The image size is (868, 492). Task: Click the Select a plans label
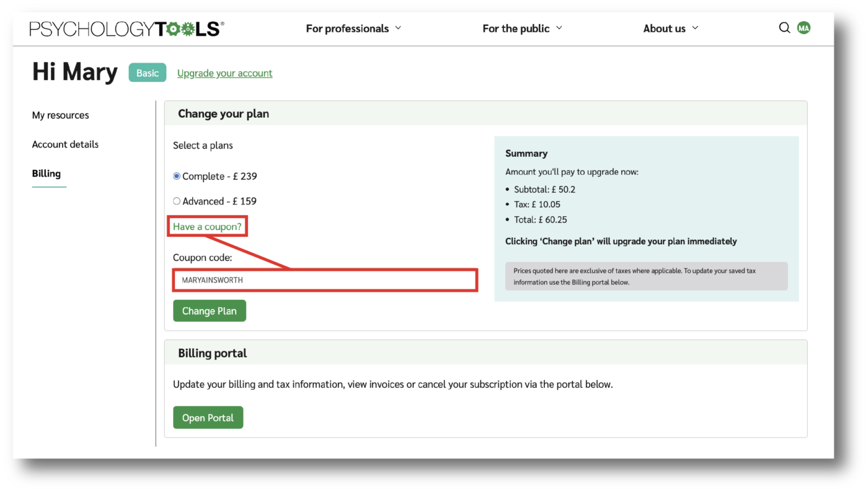point(203,146)
